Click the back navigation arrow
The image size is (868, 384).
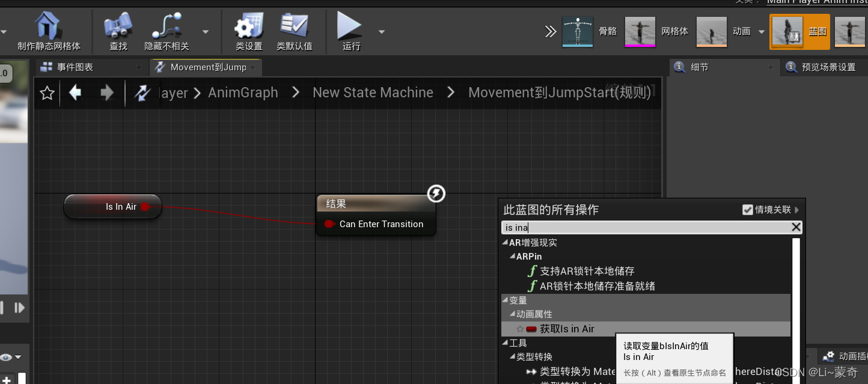tap(75, 93)
